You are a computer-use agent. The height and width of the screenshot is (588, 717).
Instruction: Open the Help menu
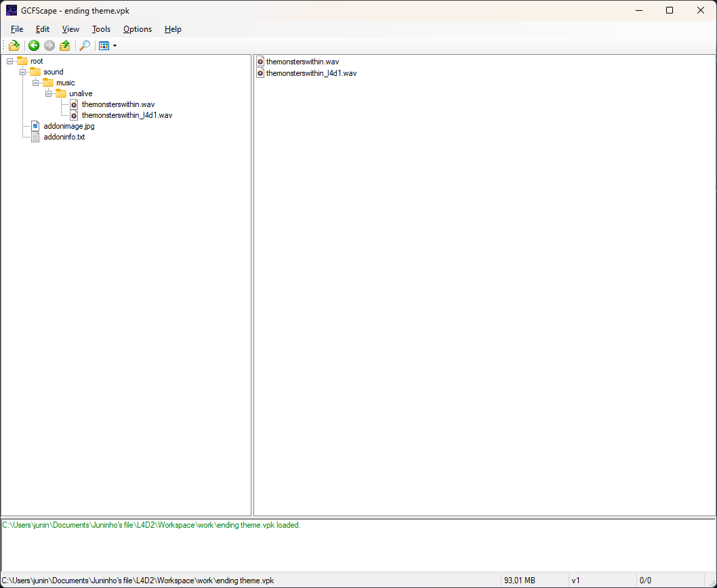[x=173, y=29]
